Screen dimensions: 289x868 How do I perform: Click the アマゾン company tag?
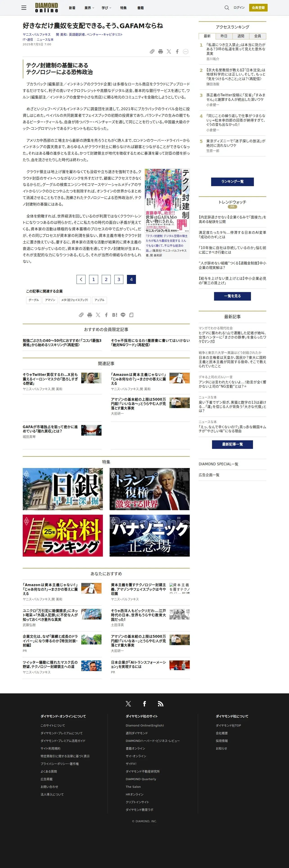[x=50, y=300]
